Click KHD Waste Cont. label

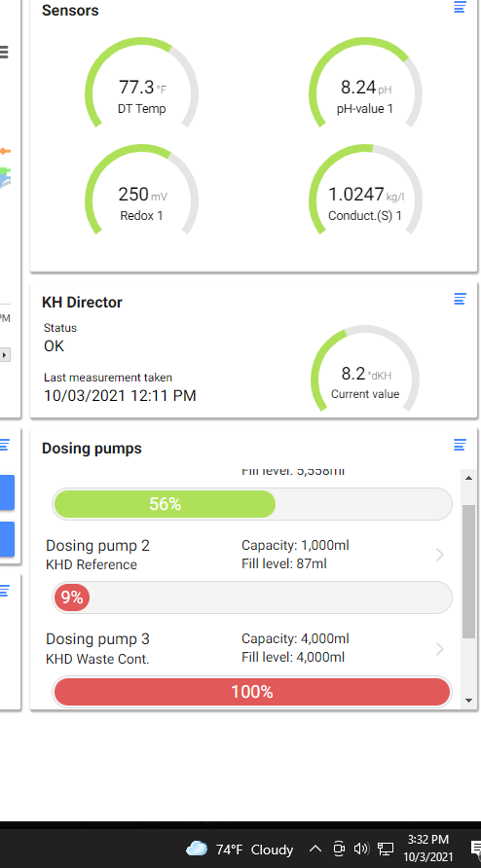tap(97, 659)
